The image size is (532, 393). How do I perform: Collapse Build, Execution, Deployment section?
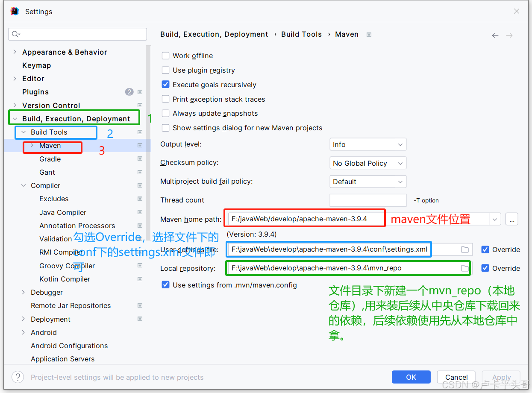click(x=15, y=119)
